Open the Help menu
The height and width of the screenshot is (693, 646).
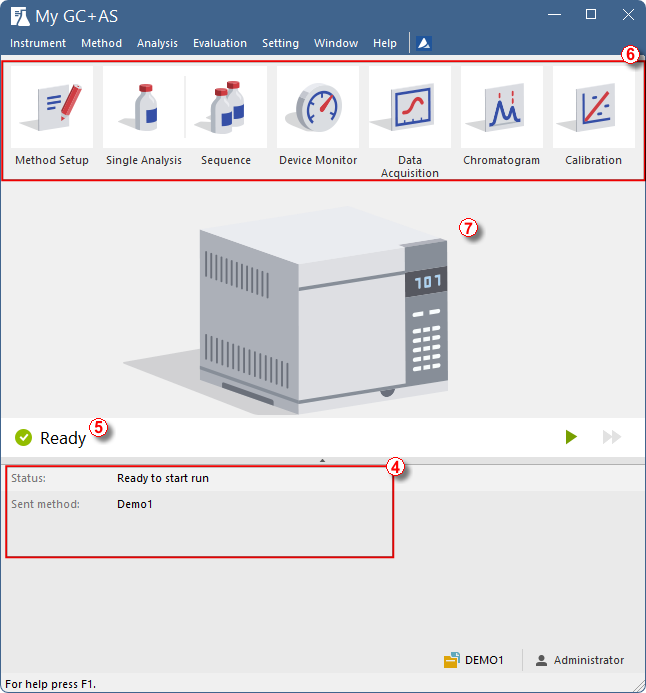coord(384,43)
